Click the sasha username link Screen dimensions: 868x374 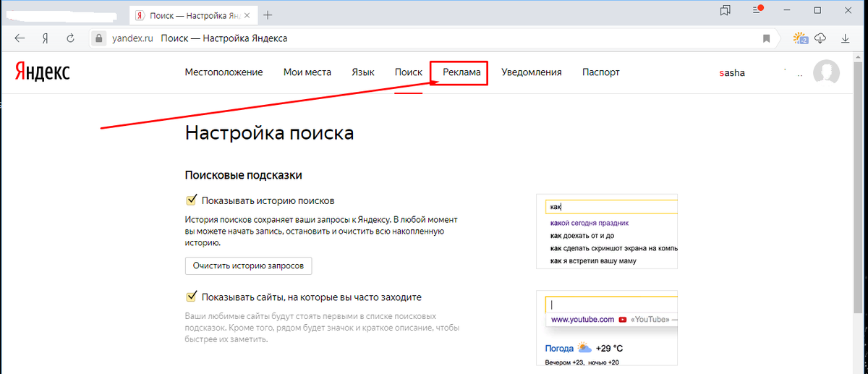(732, 73)
